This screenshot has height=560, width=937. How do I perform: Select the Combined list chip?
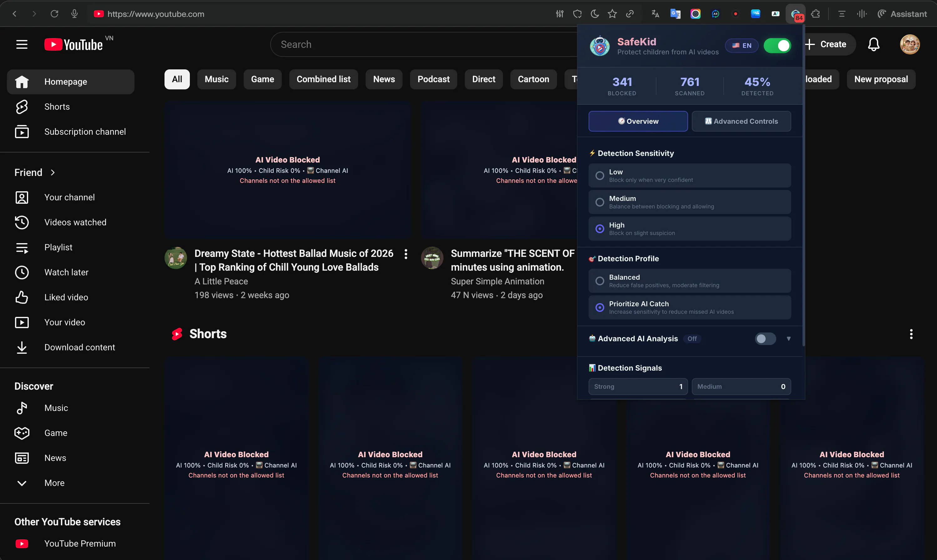click(x=323, y=79)
